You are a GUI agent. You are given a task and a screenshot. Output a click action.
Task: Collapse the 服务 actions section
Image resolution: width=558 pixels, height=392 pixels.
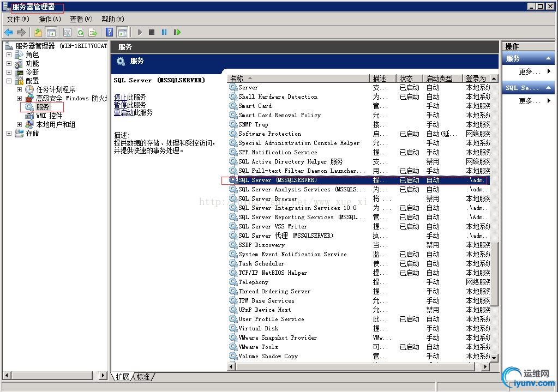(x=548, y=58)
